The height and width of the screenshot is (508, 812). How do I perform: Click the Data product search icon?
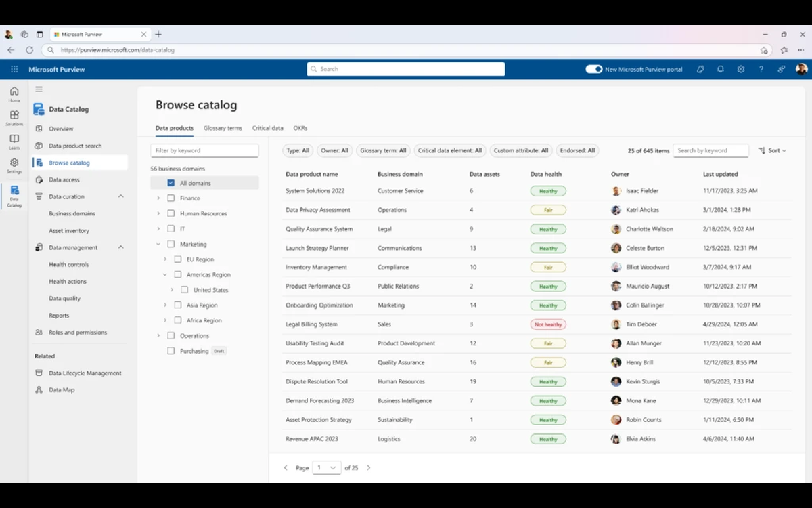tap(39, 146)
